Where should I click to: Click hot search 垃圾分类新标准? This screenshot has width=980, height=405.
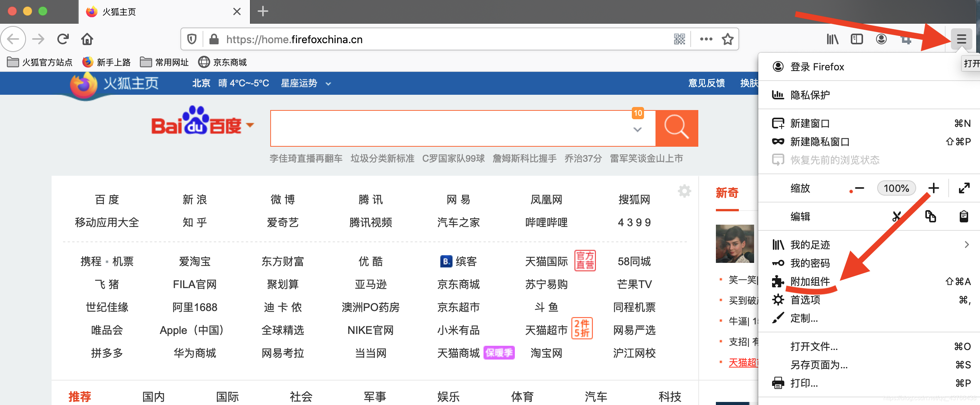click(x=383, y=159)
